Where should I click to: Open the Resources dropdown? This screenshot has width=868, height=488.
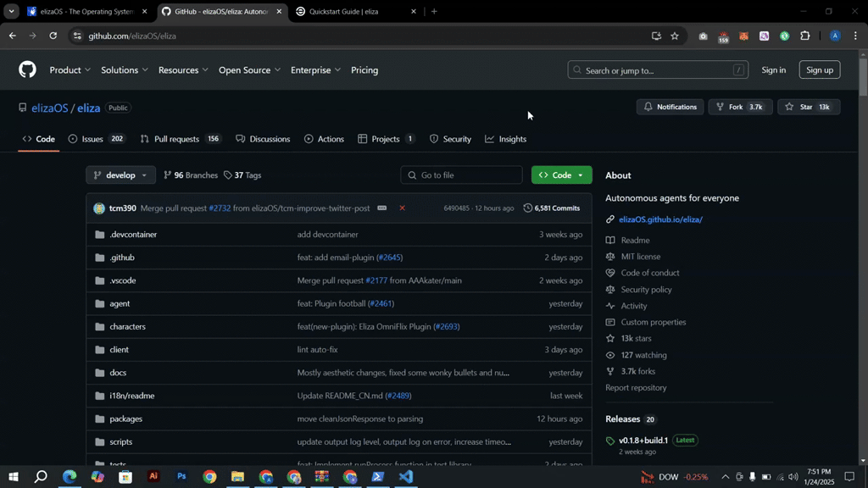[183, 70]
